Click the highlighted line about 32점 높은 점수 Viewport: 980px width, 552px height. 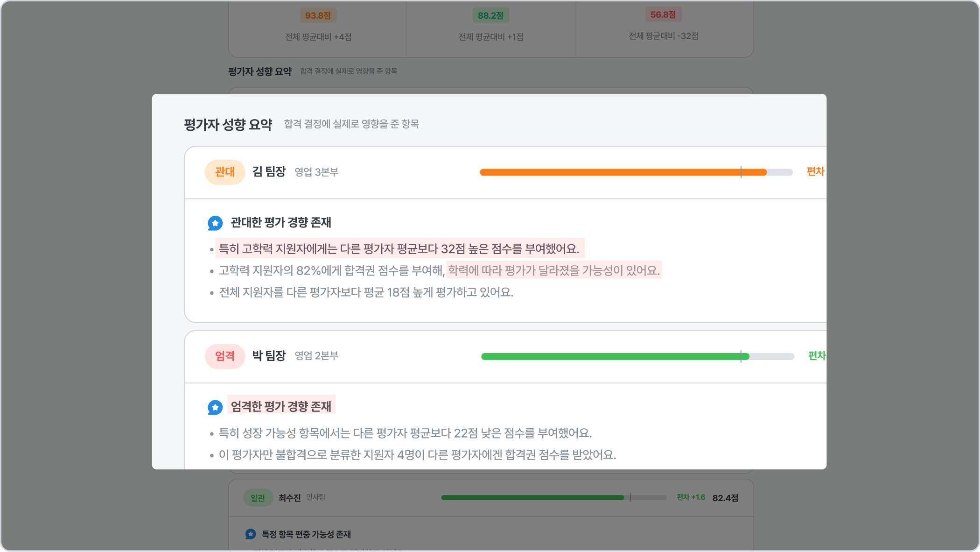399,248
